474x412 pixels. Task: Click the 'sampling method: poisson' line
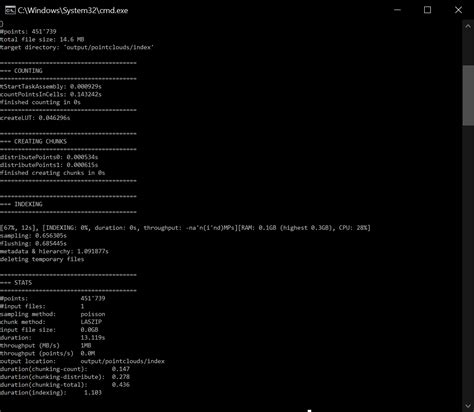point(53,314)
